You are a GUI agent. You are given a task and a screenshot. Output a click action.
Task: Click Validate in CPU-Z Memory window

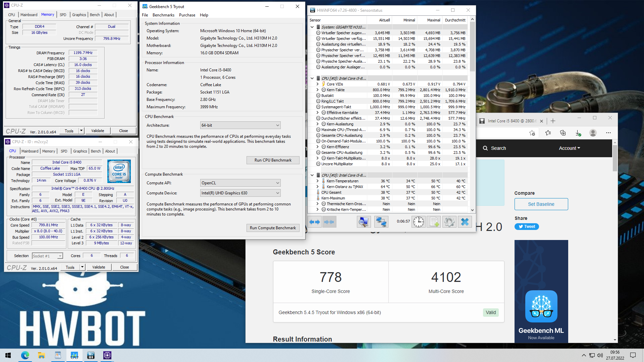98,131
